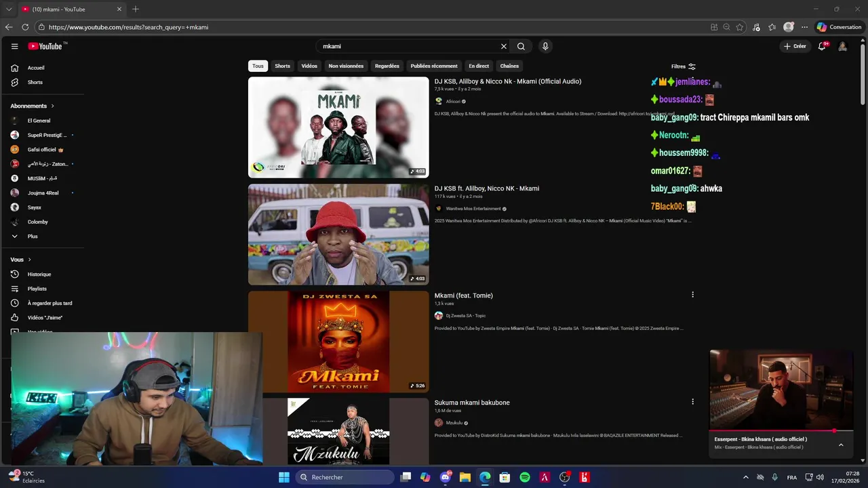Viewport: 868px width, 488px height.
Task: Open Spotify from the taskbar
Action: click(525, 477)
